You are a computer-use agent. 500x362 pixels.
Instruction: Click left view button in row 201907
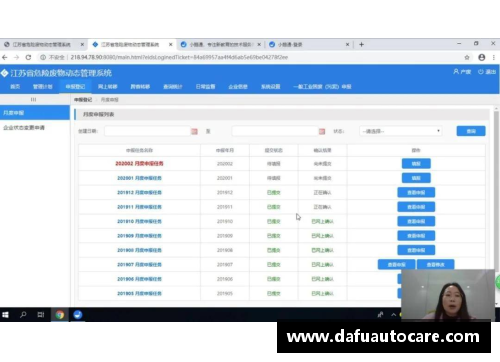[x=396, y=264]
